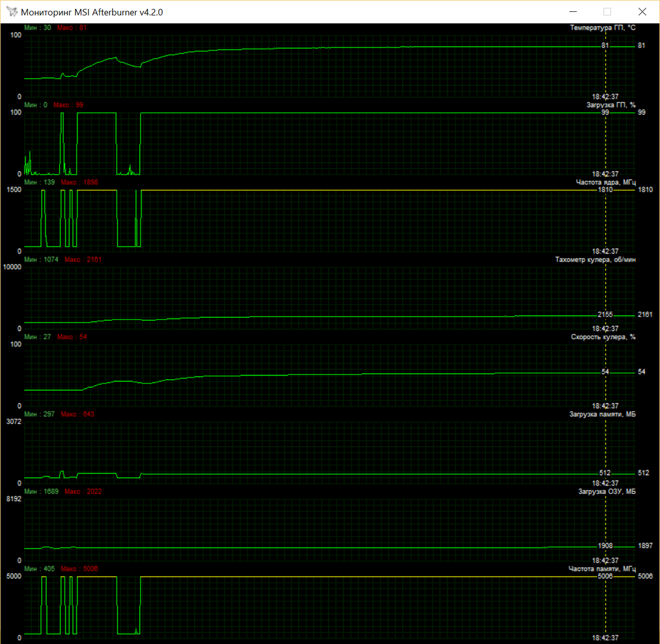Screen dimensions: 660x644
Task: Close the monitoring window
Action: (x=642, y=12)
